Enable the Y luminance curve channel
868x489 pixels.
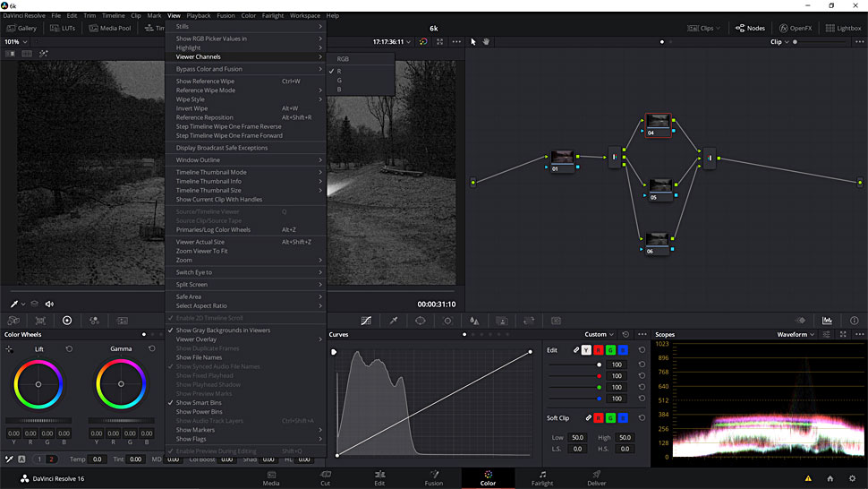[x=586, y=350]
